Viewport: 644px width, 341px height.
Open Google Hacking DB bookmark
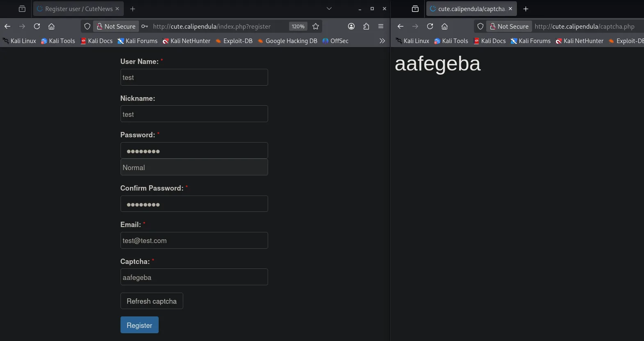[x=287, y=41]
